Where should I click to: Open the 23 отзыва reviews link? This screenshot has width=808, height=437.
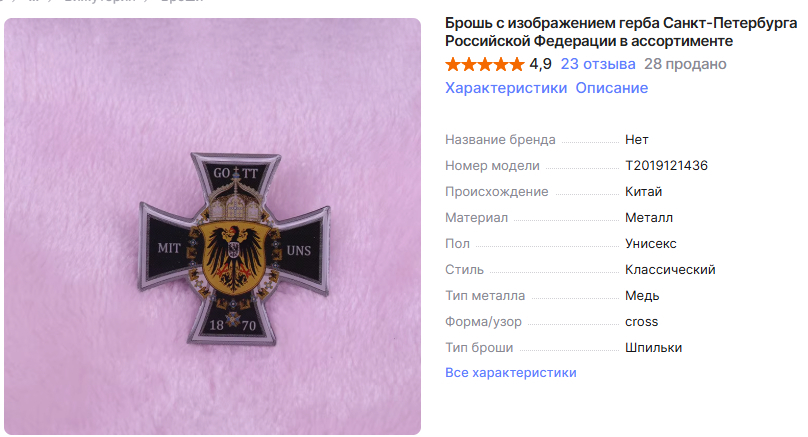pos(598,64)
